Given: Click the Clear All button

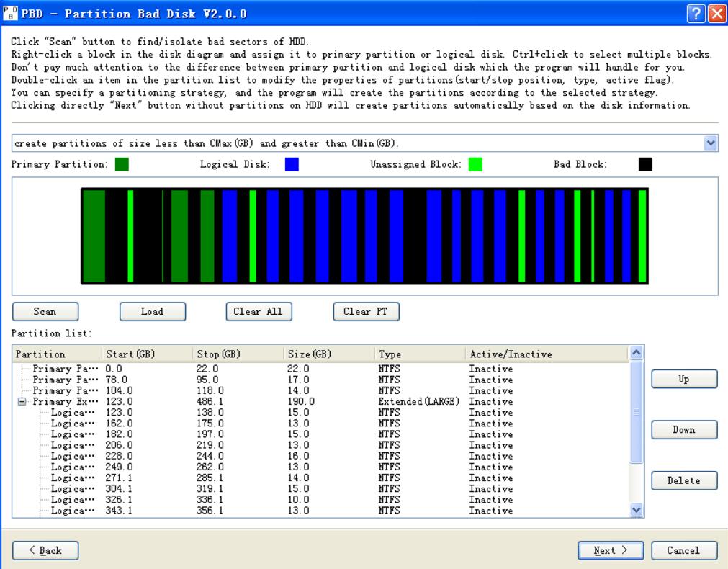Looking at the screenshot, I should [259, 311].
